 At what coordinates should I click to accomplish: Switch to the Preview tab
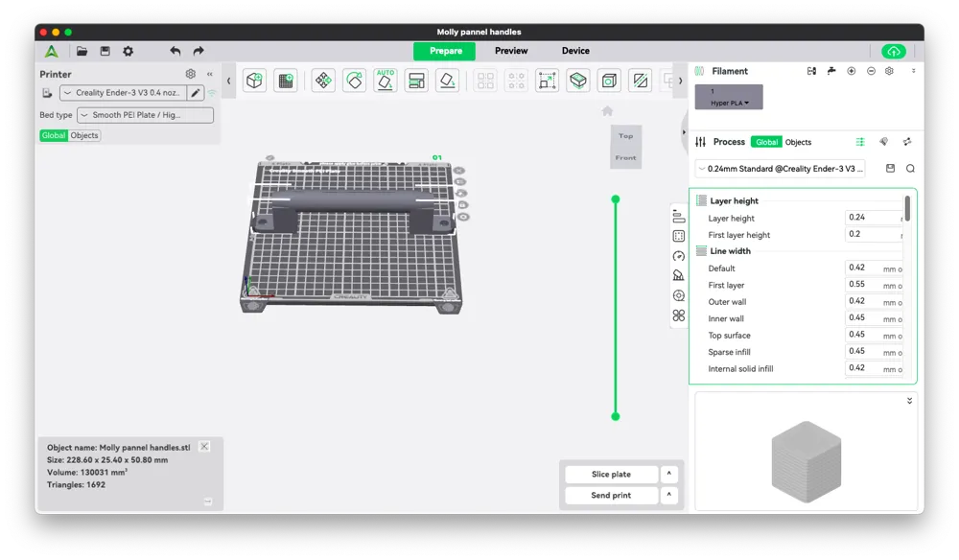coord(511,51)
